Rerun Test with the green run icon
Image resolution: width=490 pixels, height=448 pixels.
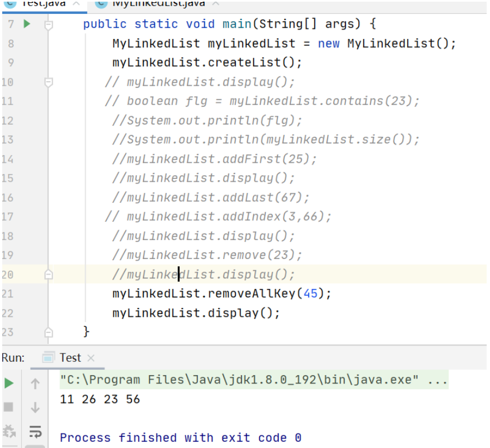9,384
